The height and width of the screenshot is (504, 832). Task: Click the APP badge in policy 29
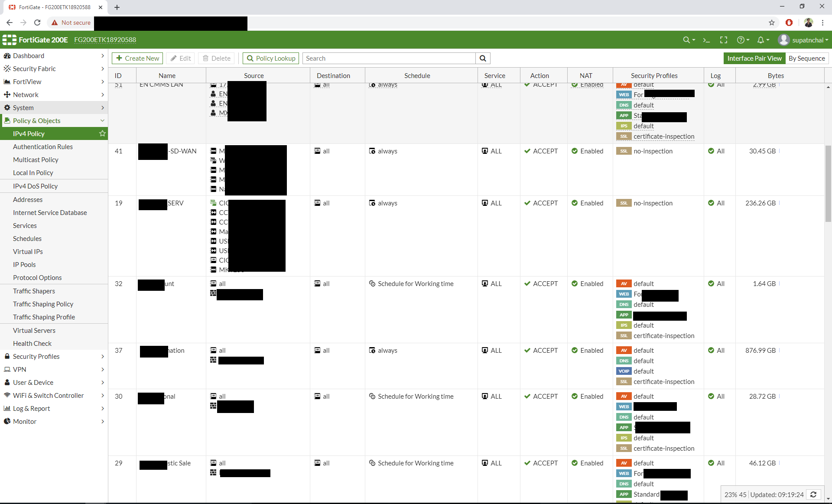(624, 494)
